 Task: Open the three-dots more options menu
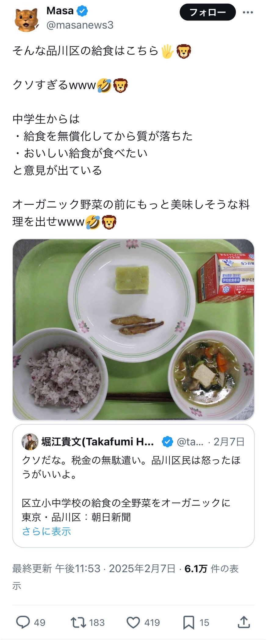click(248, 13)
